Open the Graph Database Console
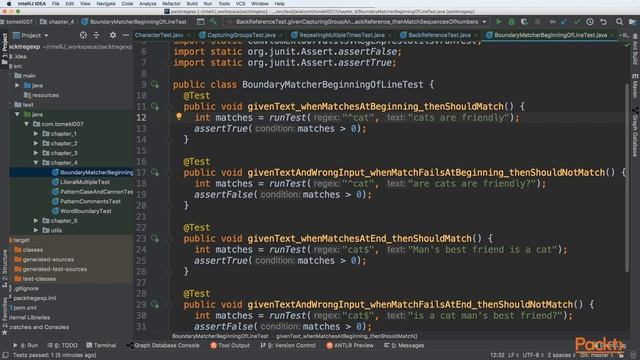Screen dimensions: 640x360 [163, 345]
